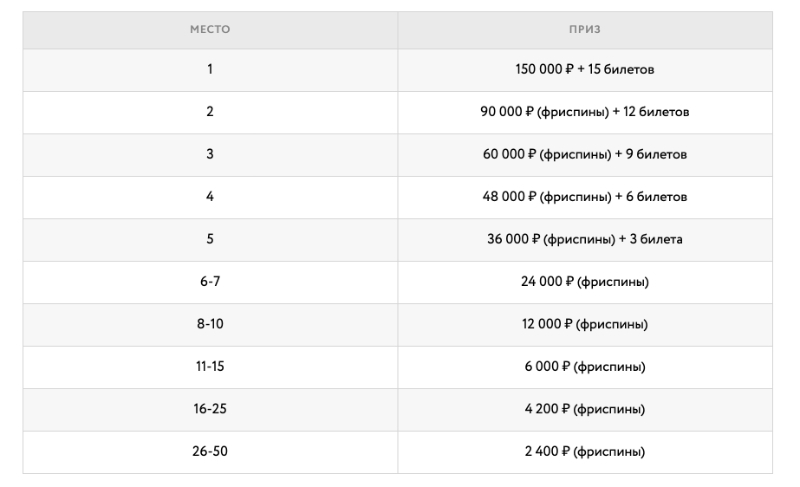Image resolution: width=800 pixels, height=487 pixels.
Task: Select the place 1 cell
Action: tap(210, 70)
